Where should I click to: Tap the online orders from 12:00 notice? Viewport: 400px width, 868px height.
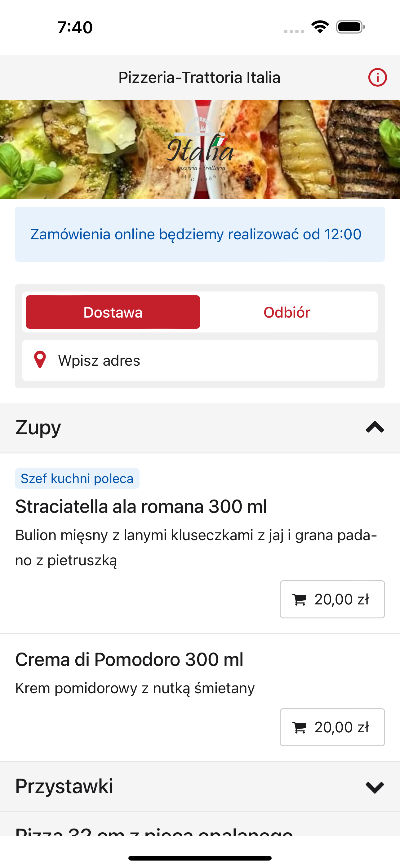coord(200,234)
